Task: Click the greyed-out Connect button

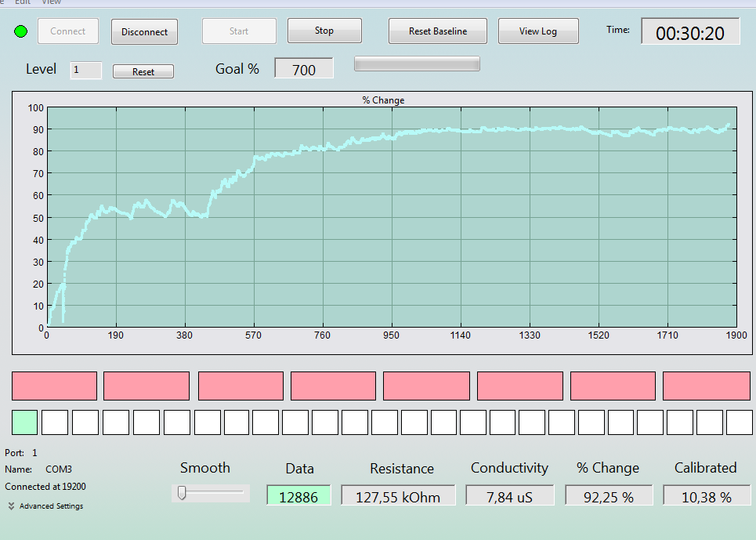Action: click(x=68, y=31)
